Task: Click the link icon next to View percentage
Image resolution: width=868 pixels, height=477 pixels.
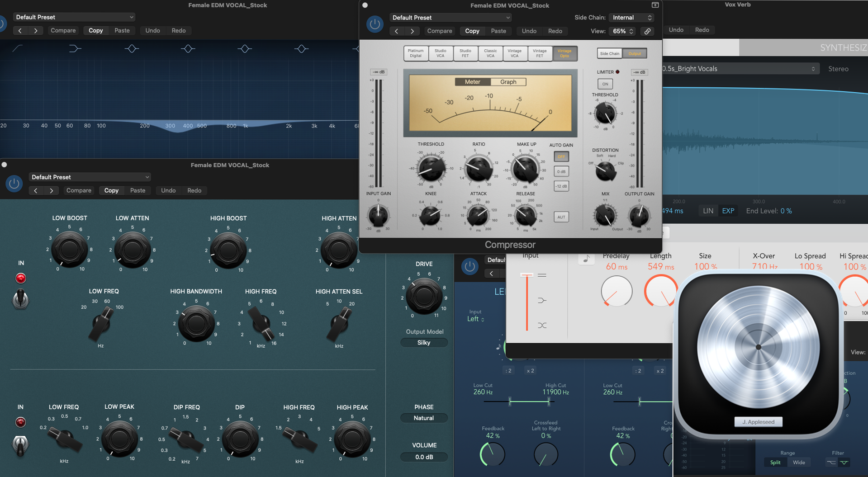Action: 648,31
